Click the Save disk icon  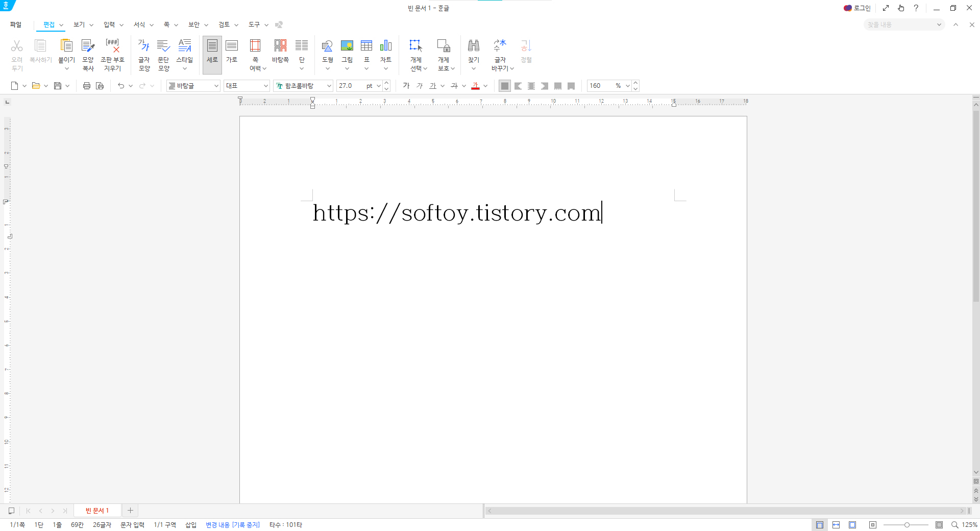pyautogui.click(x=58, y=86)
